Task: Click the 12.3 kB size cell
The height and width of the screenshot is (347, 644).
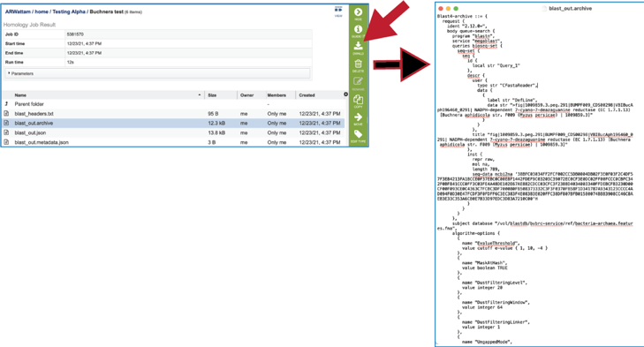Action: point(216,124)
